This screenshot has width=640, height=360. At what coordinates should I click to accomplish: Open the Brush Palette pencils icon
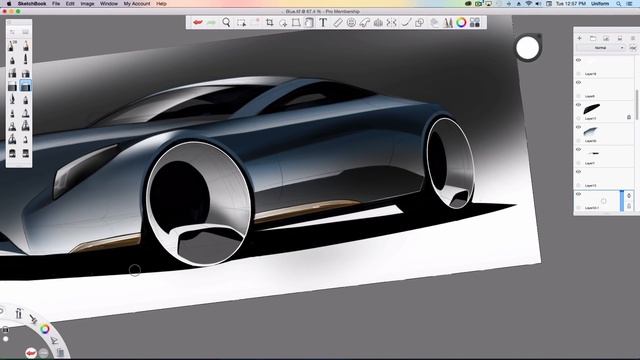point(448,22)
